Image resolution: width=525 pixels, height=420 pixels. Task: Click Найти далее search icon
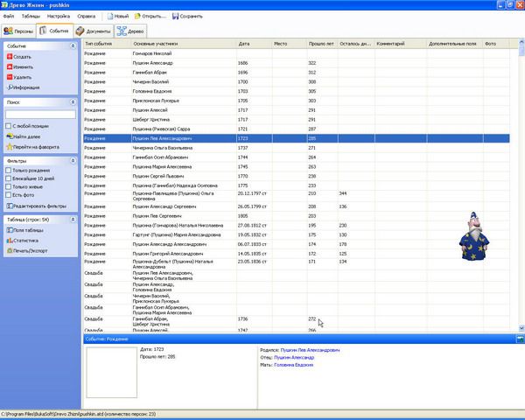pos(9,136)
